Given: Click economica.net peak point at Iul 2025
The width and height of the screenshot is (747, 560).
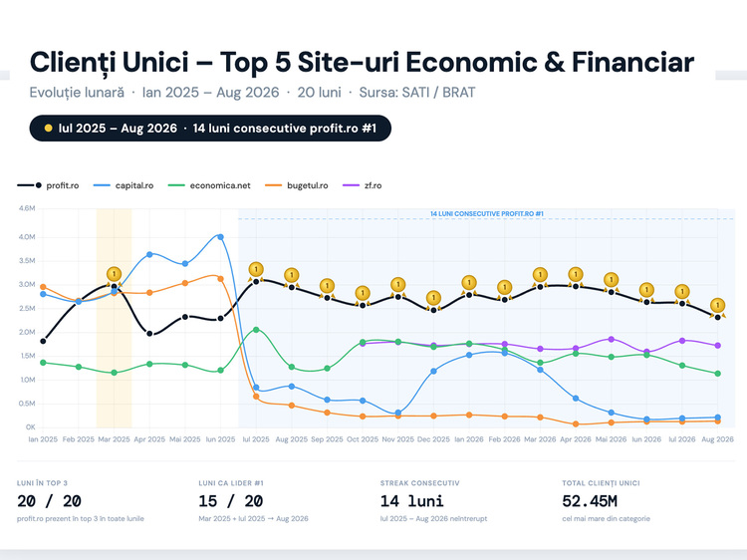Looking at the screenshot, I should (x=256, y=330).
